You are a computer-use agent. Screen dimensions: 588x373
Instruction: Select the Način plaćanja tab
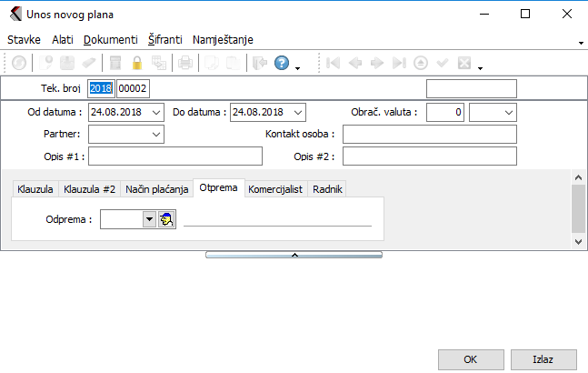coord(157,189)
